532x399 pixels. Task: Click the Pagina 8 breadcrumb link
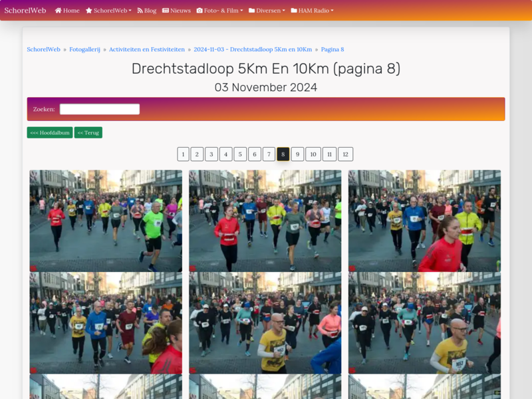tap(332, 49)
